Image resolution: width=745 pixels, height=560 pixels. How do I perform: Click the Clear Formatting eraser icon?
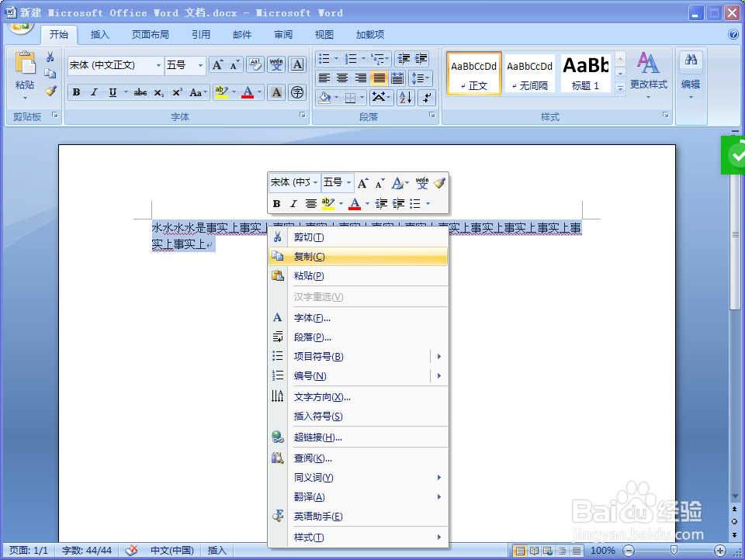coord(255,64)
